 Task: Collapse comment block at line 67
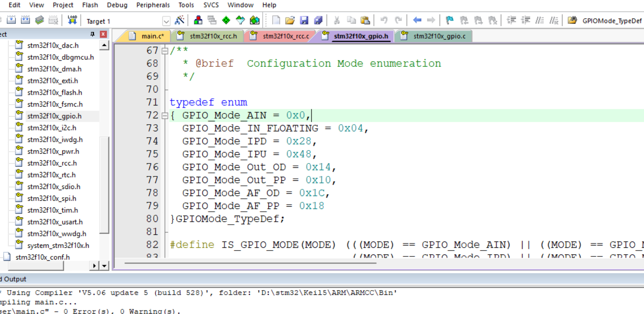tap(165, 51)
